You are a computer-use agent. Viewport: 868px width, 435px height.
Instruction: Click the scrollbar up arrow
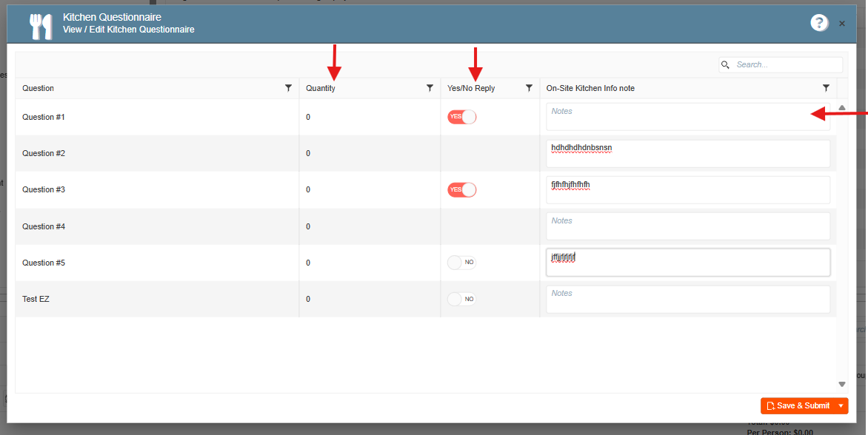point(842,108)
